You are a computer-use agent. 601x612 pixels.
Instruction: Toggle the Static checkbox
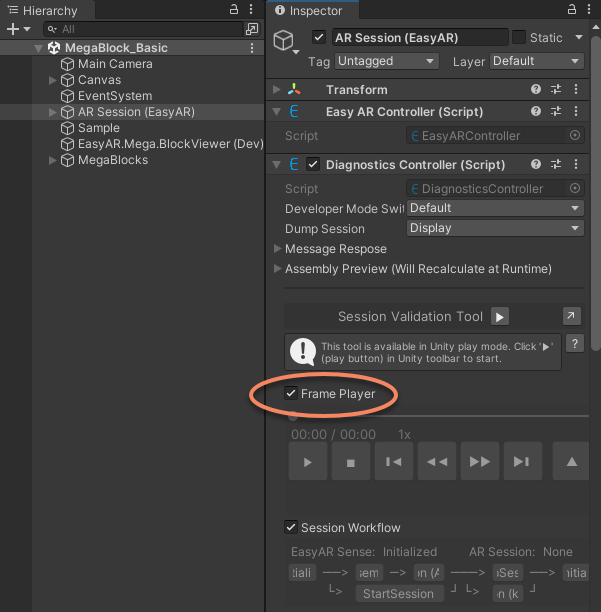tap(519, 37)
